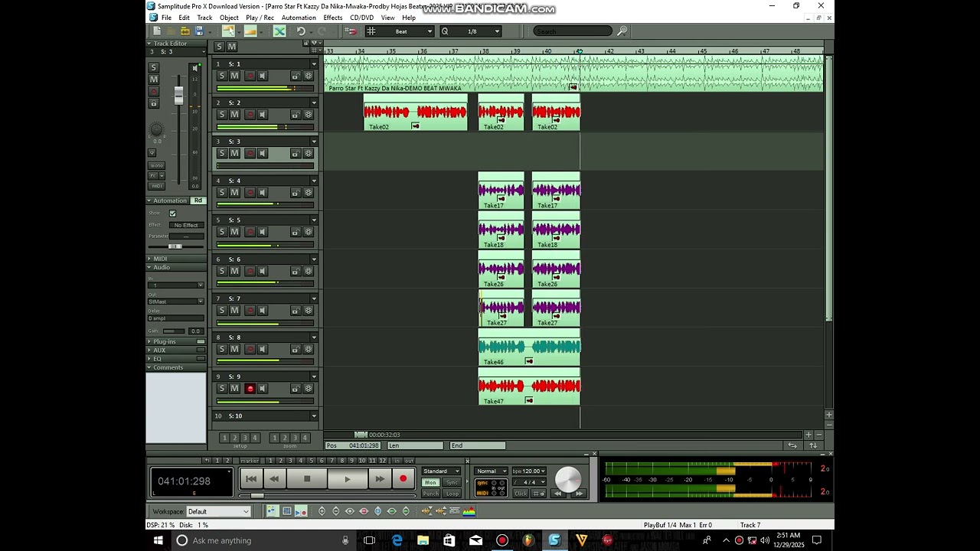The image size is (980, 551).
Task: Solo track 1 with S button
Action: [x=222, y=76]
